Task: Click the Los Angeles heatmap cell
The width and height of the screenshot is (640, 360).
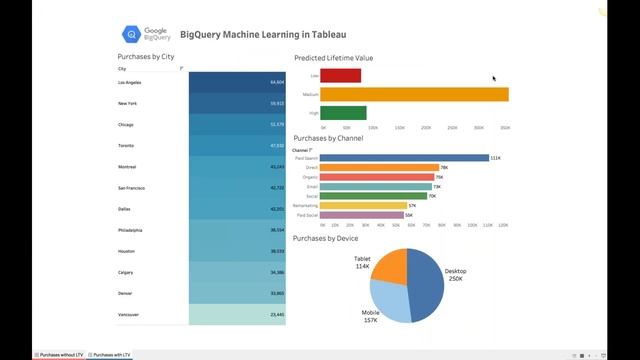Action: pos(237,82)
